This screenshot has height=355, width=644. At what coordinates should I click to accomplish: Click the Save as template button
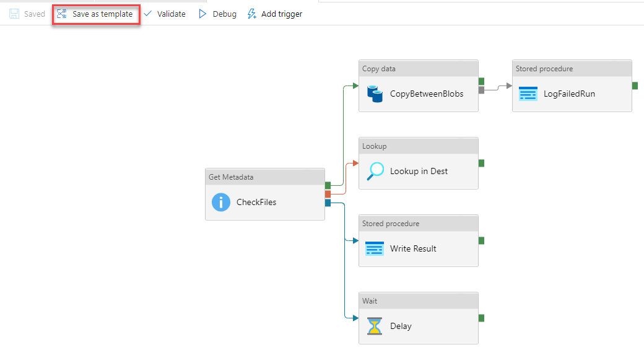tap(96, 14)
